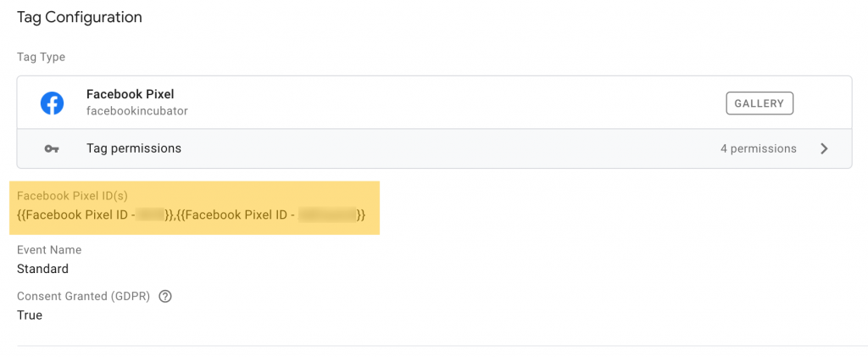Click the 'Tag Configuration' heading
Screen dimensions: 868x357
[x=80, y=17]
